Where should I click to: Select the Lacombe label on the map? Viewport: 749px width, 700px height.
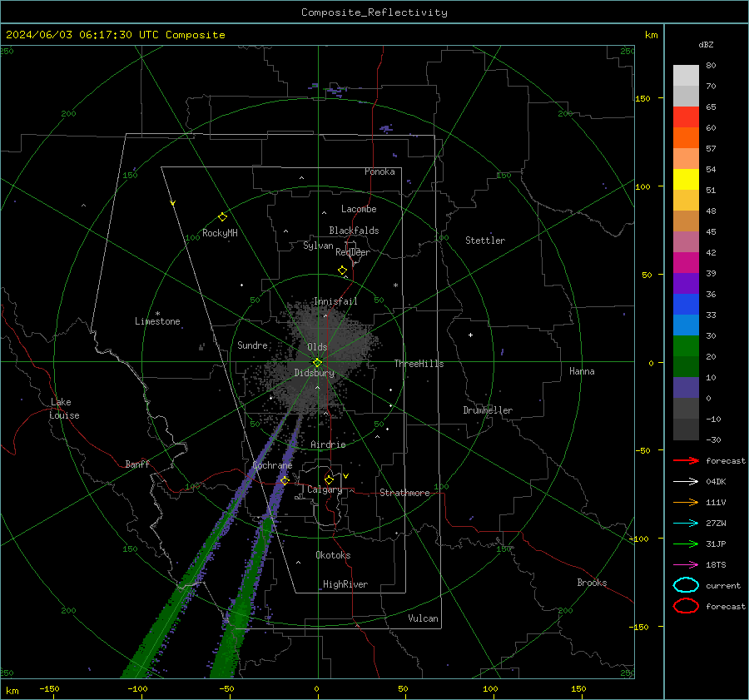(359, 209)
